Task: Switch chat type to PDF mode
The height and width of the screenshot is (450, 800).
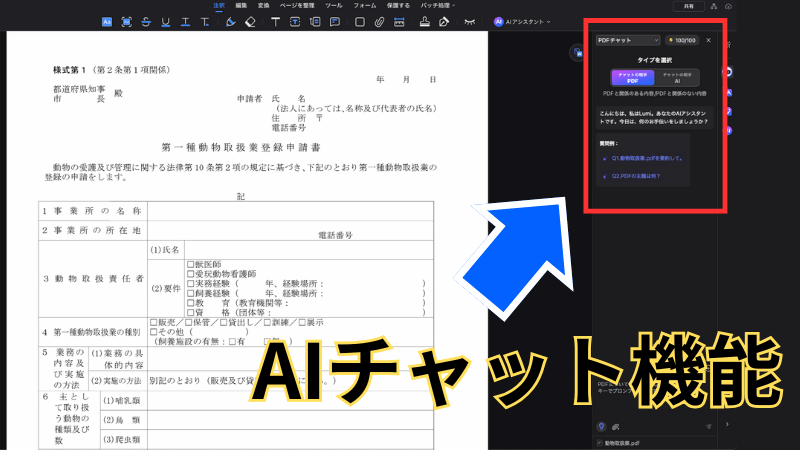Action: (x=632, y=77)
